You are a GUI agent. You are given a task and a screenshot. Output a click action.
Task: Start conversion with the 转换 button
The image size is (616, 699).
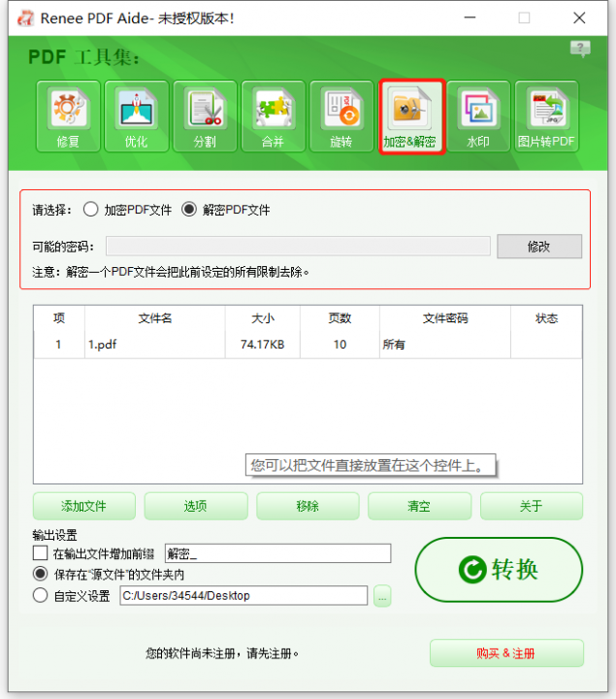pyautogui.click(x=499, y=569)
